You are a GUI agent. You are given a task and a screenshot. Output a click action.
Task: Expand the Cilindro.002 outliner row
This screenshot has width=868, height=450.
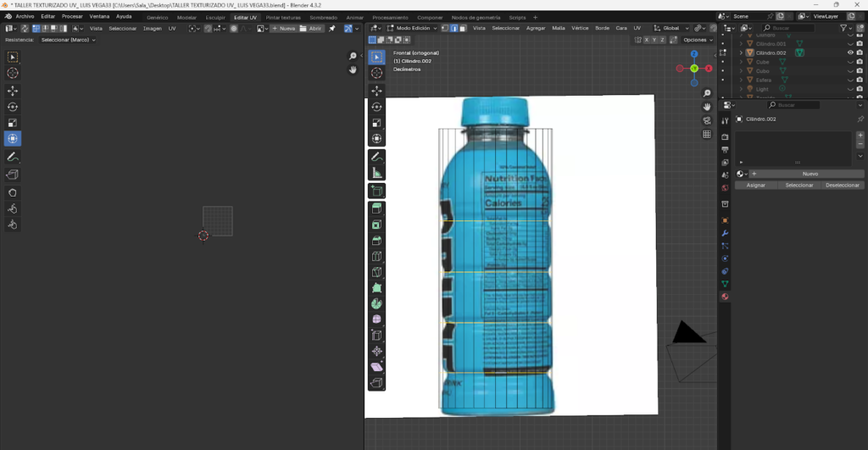741,53
